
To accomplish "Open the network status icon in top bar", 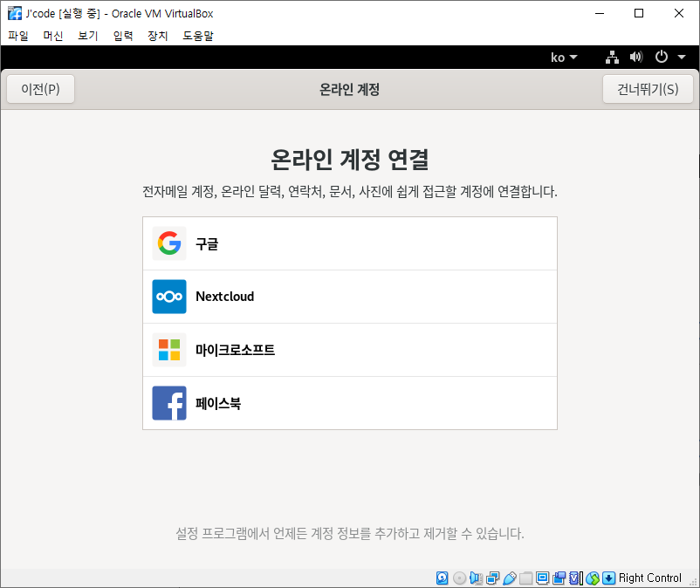I will pos(612,57).
